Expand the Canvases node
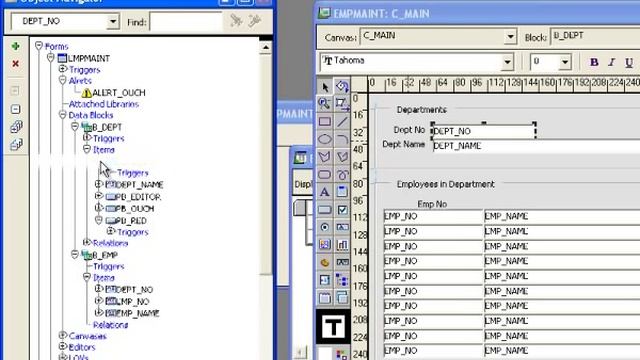The height and width of the screenshot is (360, 640). coord(63,336)
